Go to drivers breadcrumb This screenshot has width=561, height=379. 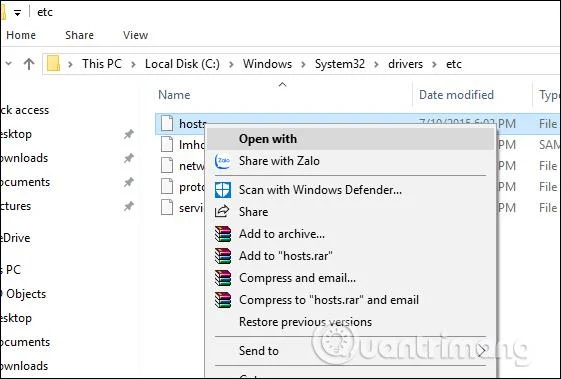click(405, 64)
